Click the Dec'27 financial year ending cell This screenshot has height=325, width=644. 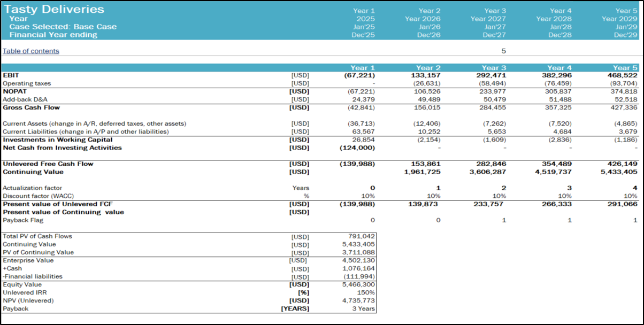point(494,35)
